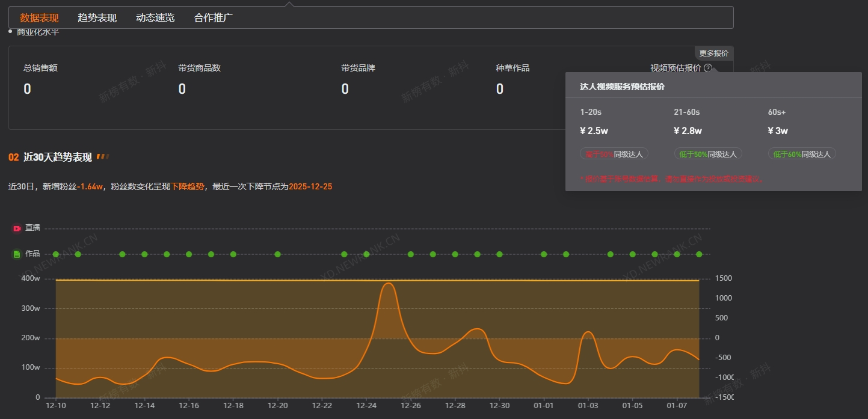This screenshot has height=419, width=868.
Task: Click the orange 2025-12-25 date in the summary
Action: 310,186
